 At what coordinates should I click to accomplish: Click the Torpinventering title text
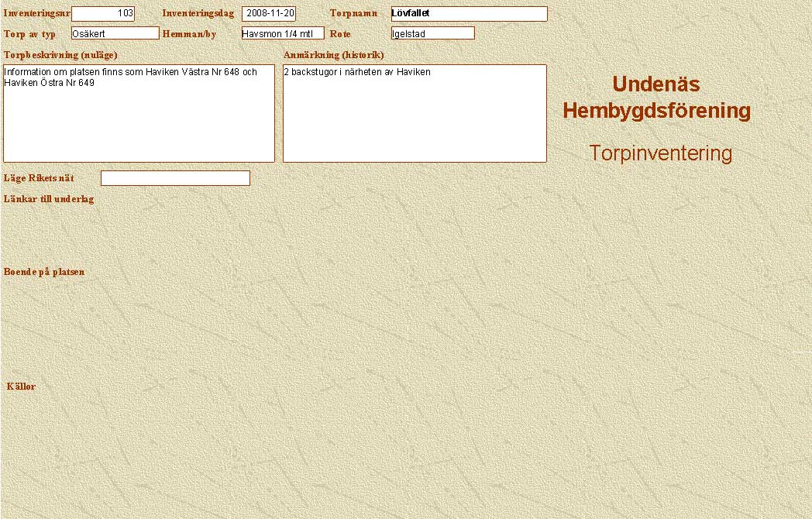pos(660,153)
